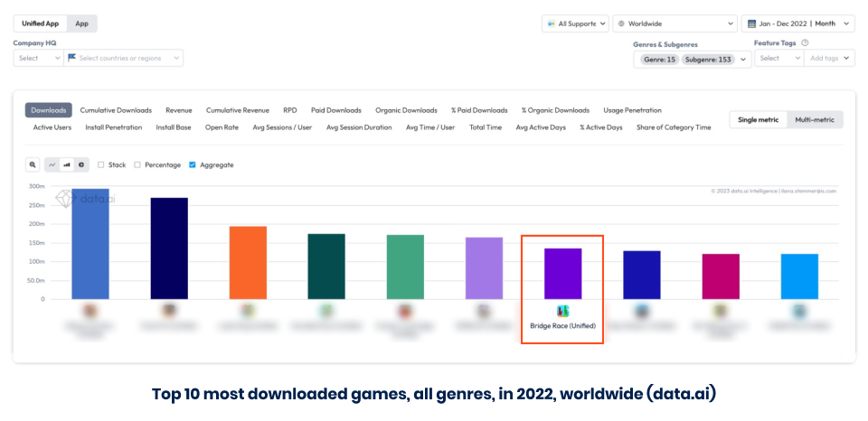Switch to the App tab

point(82,23)
